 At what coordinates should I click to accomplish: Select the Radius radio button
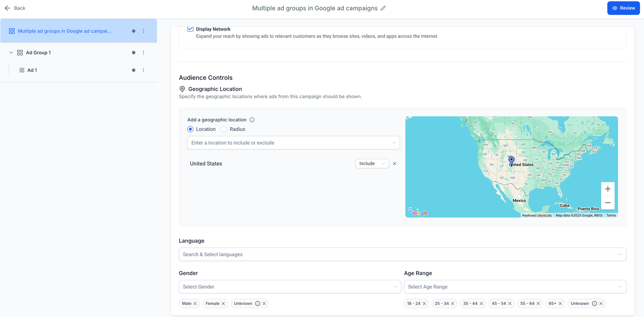pos(224,129)
